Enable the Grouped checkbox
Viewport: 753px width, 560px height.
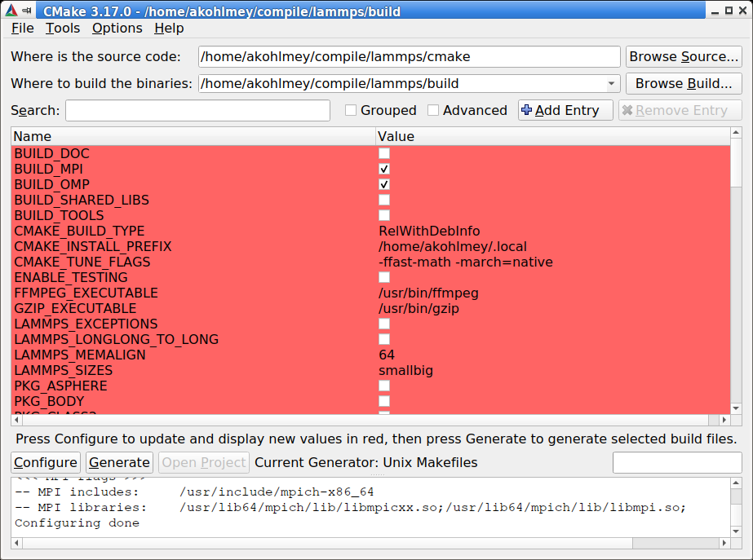(350, 109)
